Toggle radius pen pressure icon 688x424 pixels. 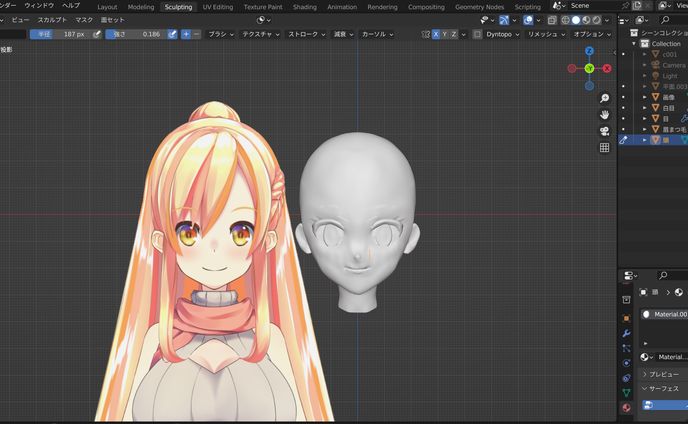click(97, 34)
